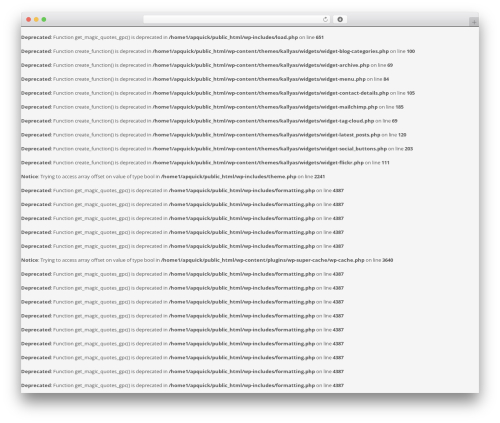Select the widget-contact-details.php error line

[218, 93]
